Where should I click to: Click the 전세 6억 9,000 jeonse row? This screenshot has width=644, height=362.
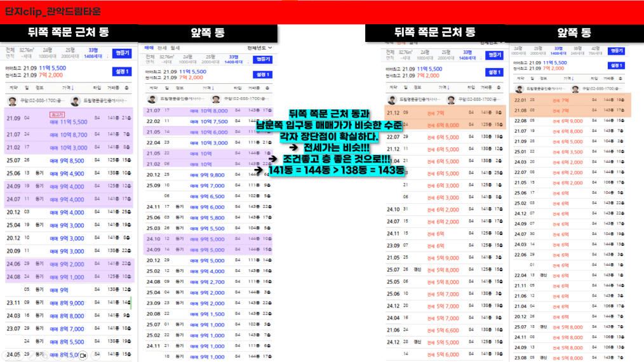pyautogui.click(x=570, y=121)
